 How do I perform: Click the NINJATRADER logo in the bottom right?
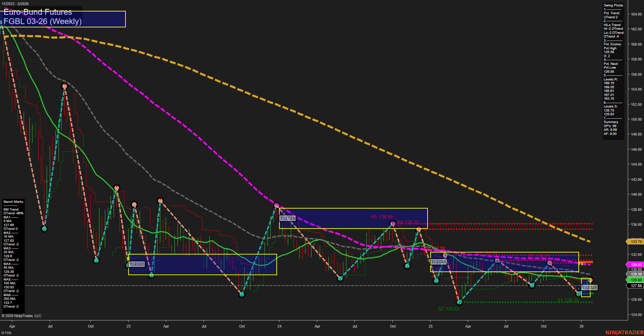tap(624, 332)
